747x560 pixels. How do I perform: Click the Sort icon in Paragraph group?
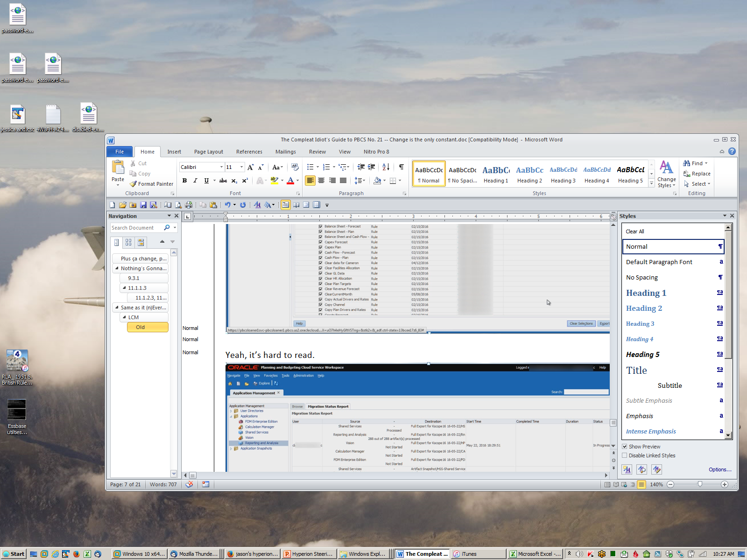386,167
